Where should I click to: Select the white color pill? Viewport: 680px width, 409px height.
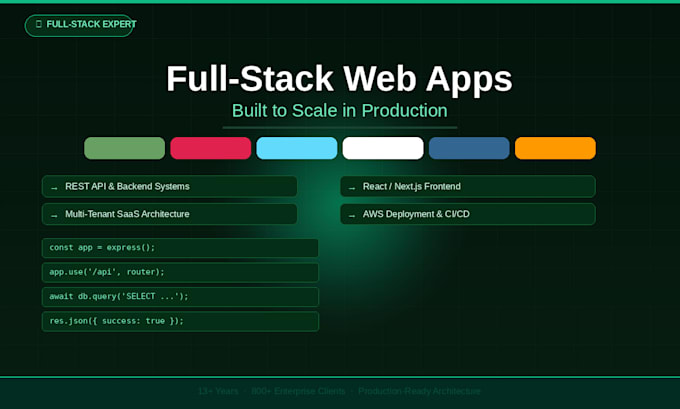tap(383, 148)
